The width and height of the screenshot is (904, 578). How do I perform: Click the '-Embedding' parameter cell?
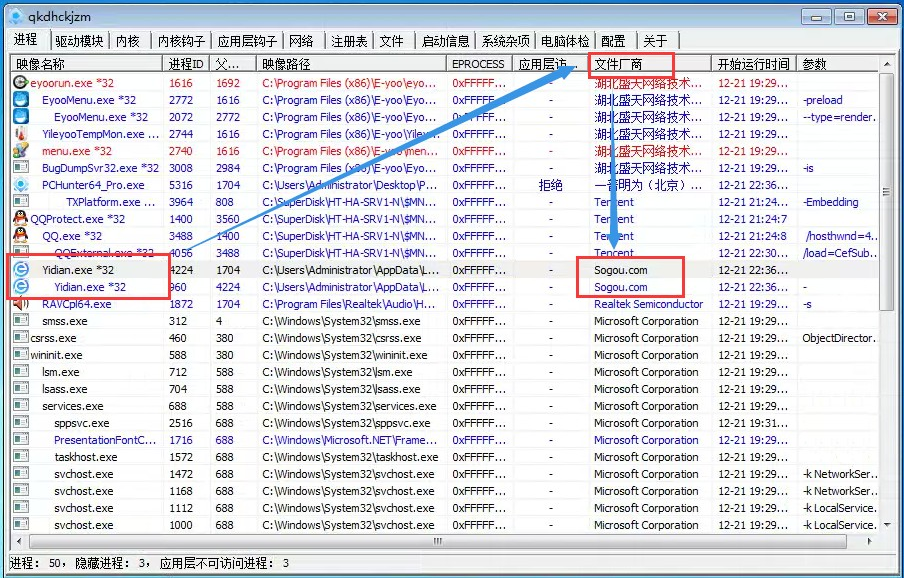(x=830, y=202)
